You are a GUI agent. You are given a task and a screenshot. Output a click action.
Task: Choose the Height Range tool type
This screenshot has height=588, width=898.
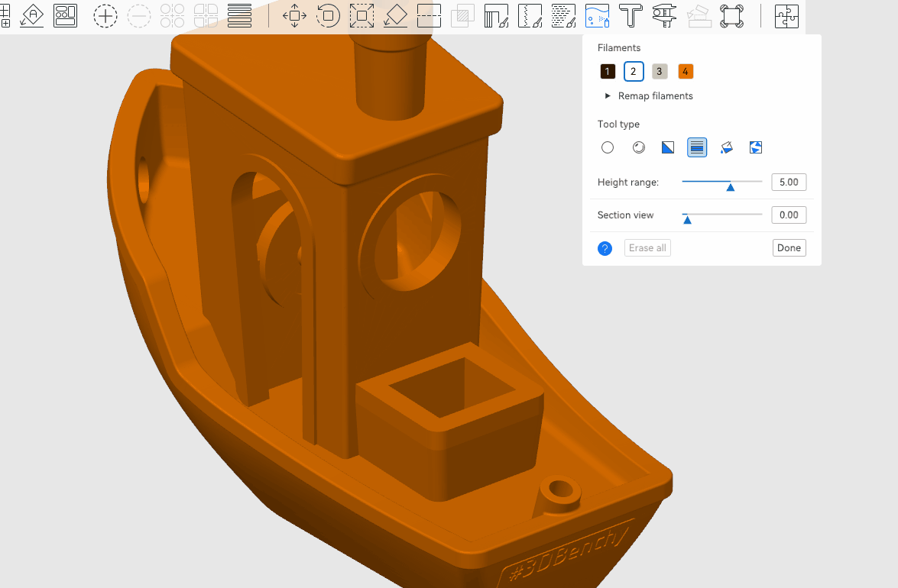[x=697, y=147]
